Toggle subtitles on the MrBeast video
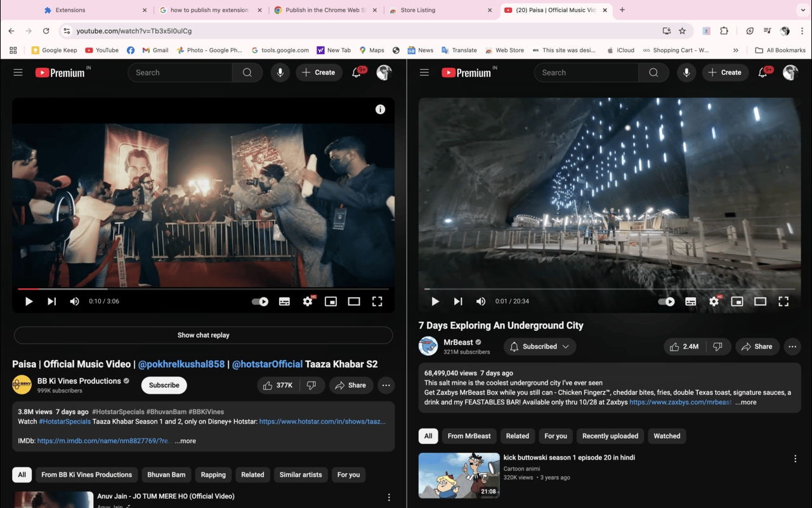The height and width of the screenshot is (508, 812). (690, 302)
